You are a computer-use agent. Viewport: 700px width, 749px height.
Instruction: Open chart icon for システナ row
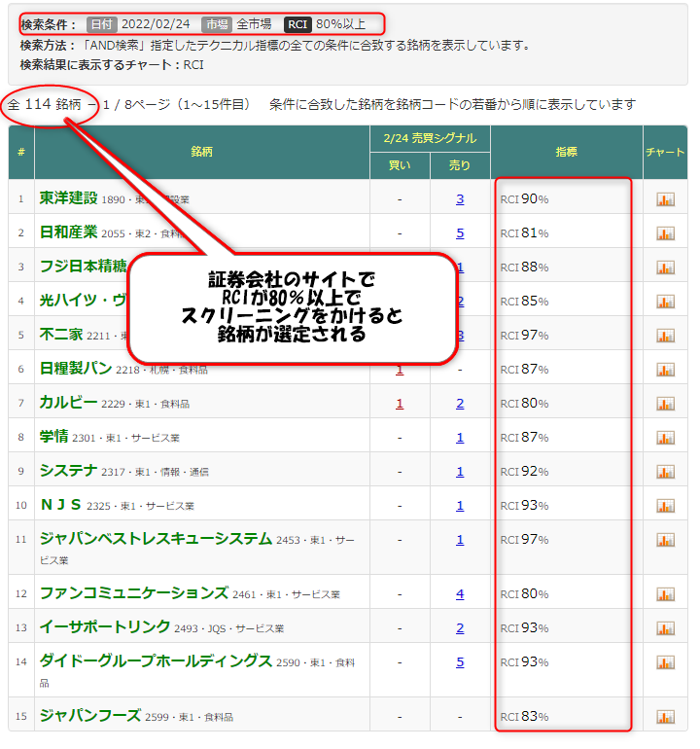pos(665,472)
